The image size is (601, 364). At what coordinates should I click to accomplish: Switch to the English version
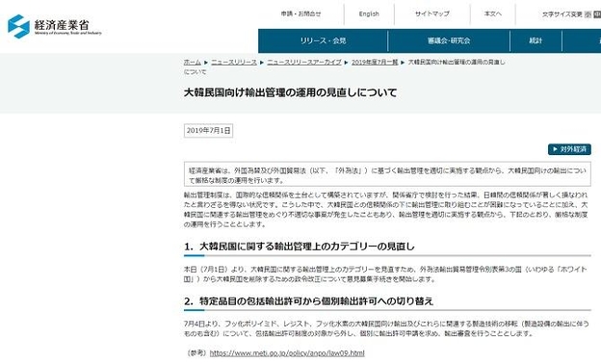369,13
